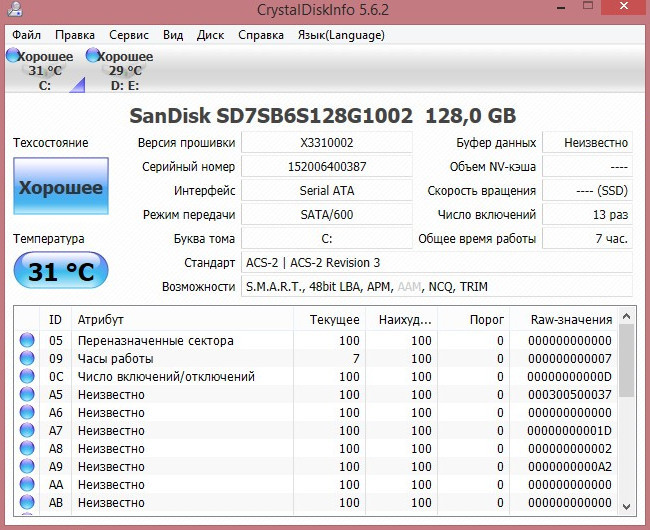Image resolution: width=650 pixels, height=530 pixels.
Task: Click the attribute list scrollbar thumb
Action: (x=627, y=361)
